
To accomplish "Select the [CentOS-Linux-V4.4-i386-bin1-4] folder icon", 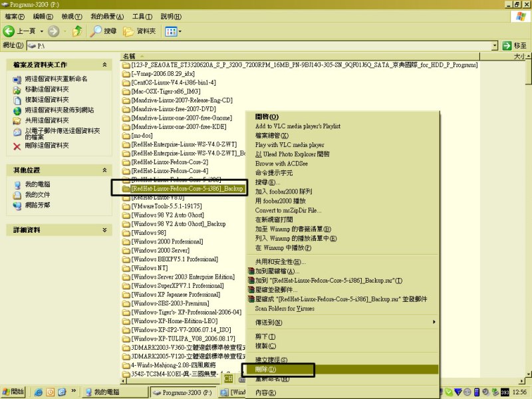I will (x=126, y=82).
